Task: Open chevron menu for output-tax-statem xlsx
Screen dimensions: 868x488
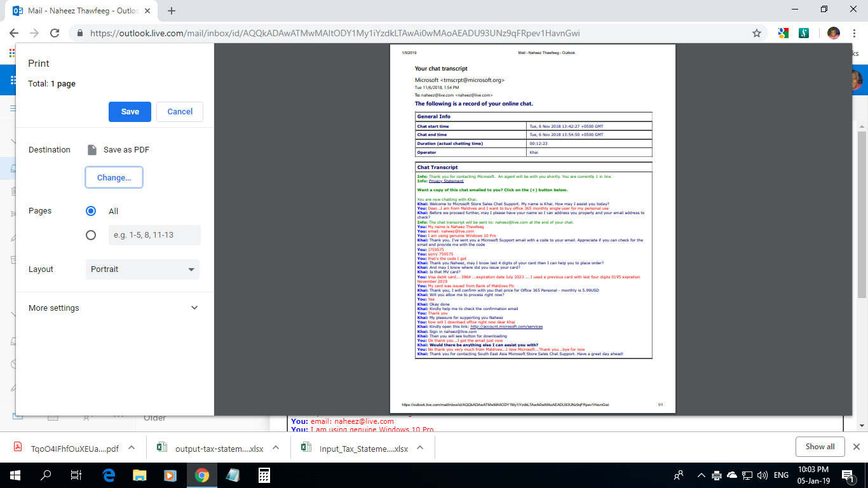Action: click(x=276, y=447)
